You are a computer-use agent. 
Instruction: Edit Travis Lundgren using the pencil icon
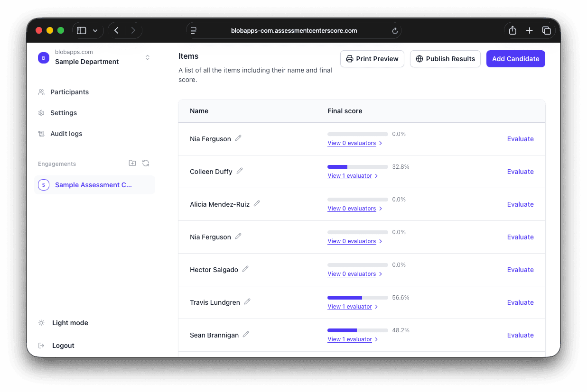pos(247,301)
